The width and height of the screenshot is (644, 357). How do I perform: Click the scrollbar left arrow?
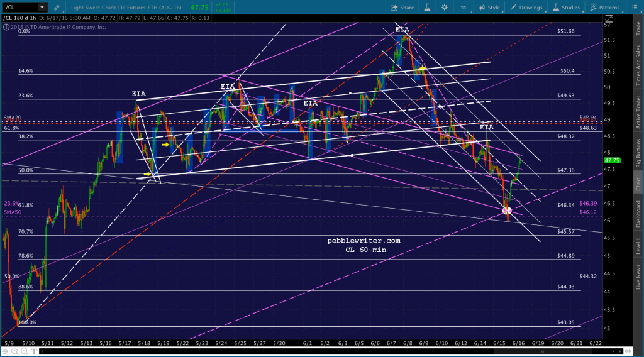point(42,352)
